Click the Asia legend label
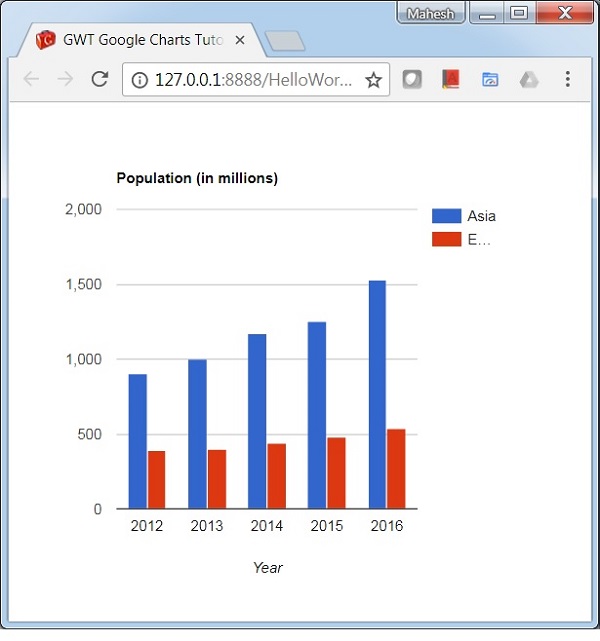Image resolution: width=600 pixels, height=641 pixels. tap(481, 216)
